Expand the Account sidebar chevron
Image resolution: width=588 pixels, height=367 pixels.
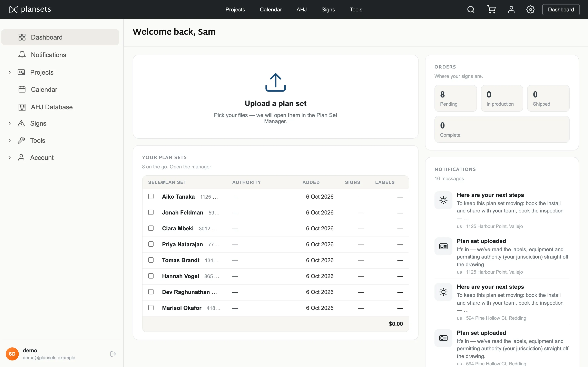coord(9,157)
